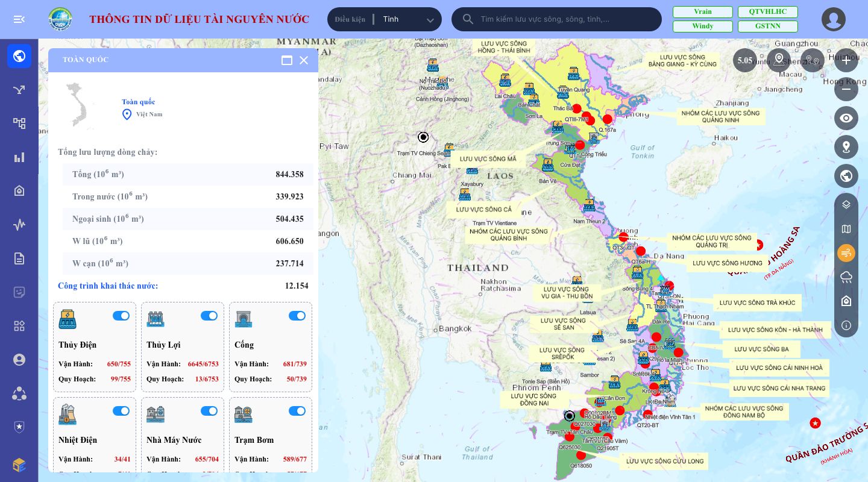868x482 pixels.
Task: Click the location marker button on map
Action: (846, 147)
